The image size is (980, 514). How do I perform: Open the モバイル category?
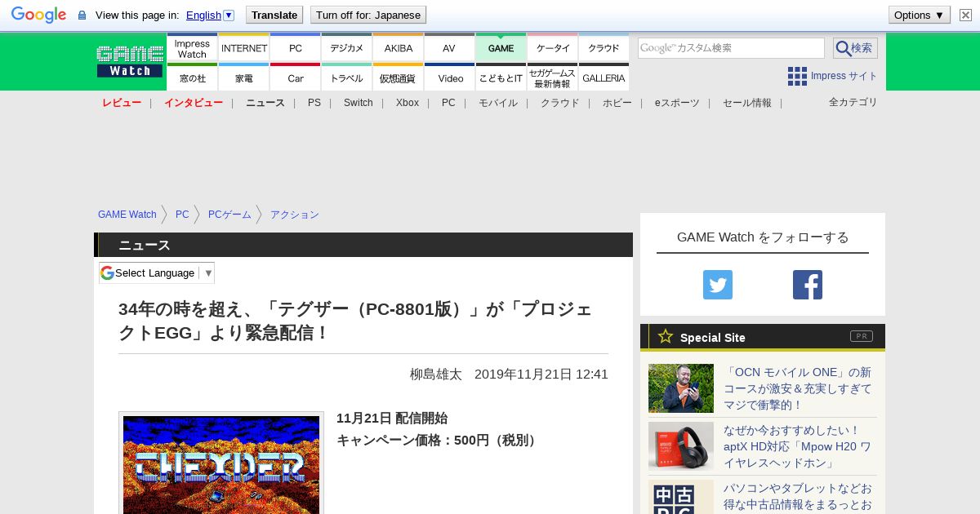(x=498, y=103)
